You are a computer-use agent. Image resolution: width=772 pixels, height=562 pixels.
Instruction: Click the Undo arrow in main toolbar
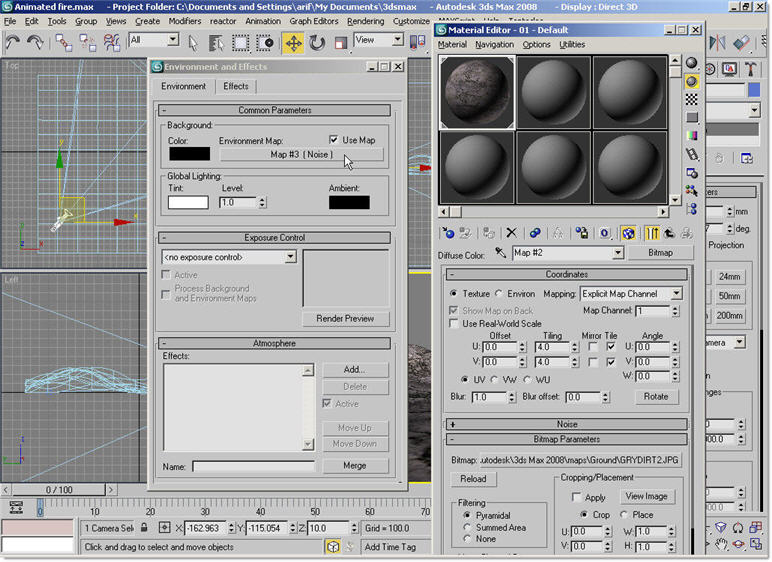tap(13, 43)
